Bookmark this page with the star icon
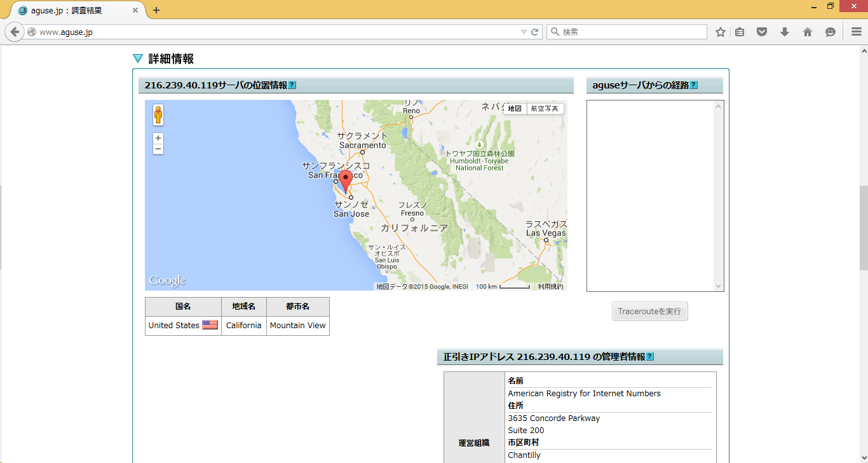 click(720, 32)
